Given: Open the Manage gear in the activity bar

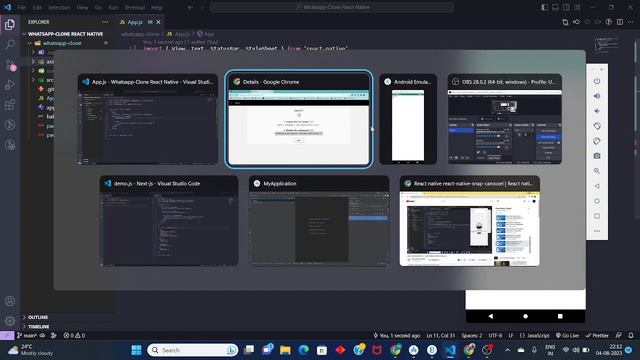Looking at the screenshot, I should pyautogui.click(x=10, y=321).
